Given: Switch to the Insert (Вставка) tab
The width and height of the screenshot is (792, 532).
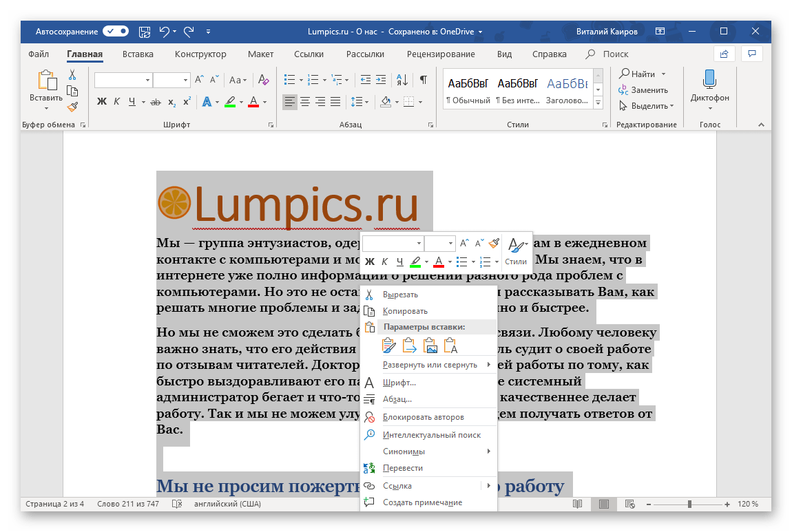Looking at the screenshot, I should coord(138,54).
